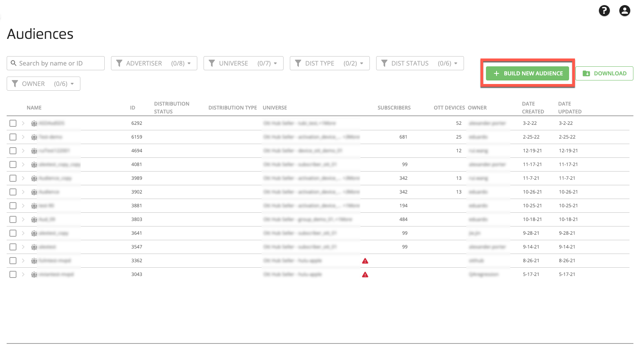Open the DIST STATUS filter dropdown
The width and height of the screenshot is (644, 347).
point(420,63)
